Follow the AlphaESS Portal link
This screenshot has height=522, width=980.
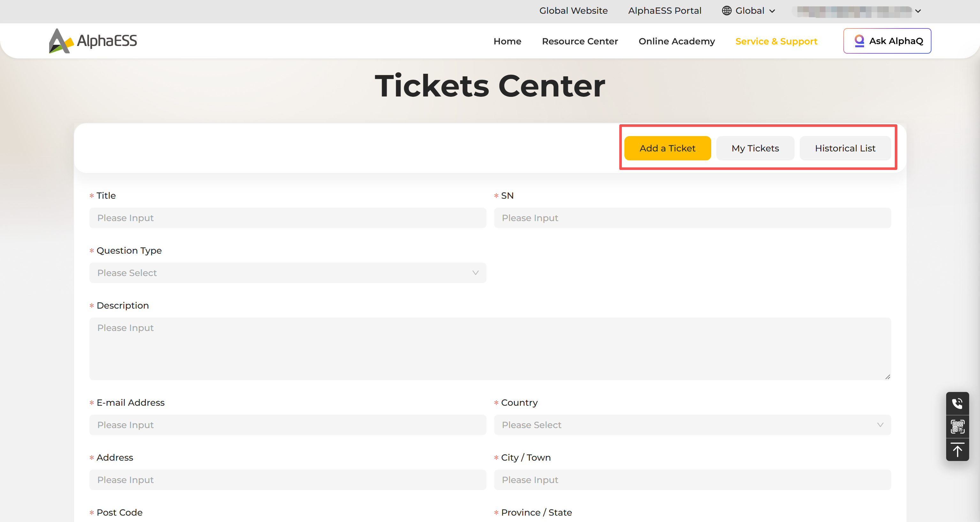(x=664, y=11)
